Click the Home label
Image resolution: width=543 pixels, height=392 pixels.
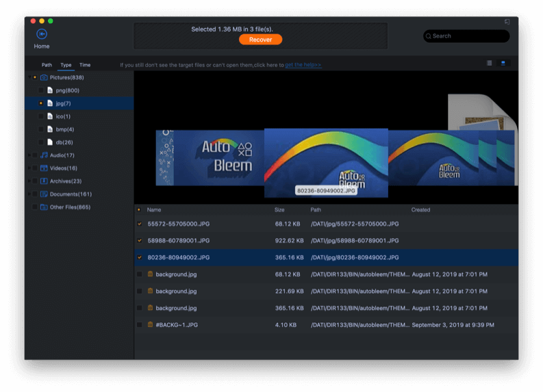pos(42,47)
